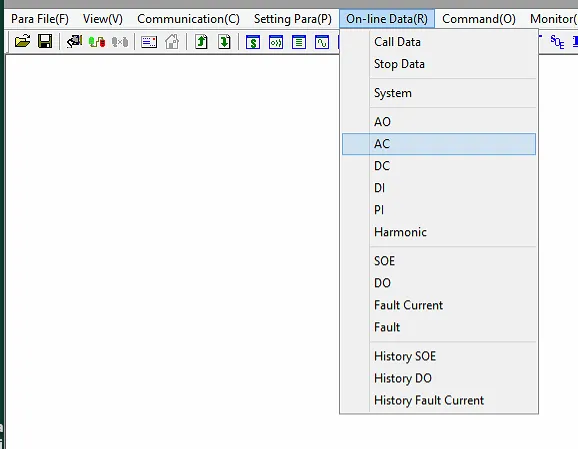Click the green up-arrow upload icon

pos(201,41)
